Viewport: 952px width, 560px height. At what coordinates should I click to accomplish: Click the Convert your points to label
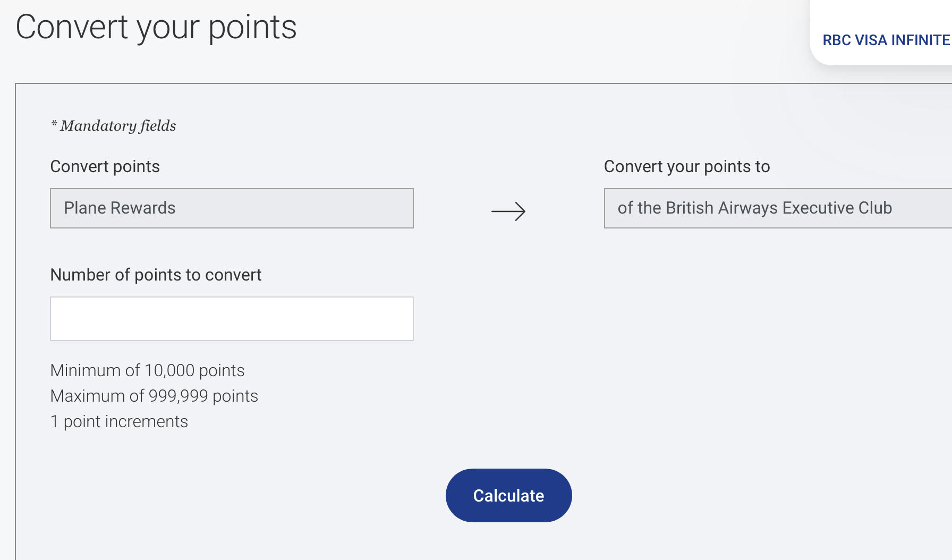686,166
